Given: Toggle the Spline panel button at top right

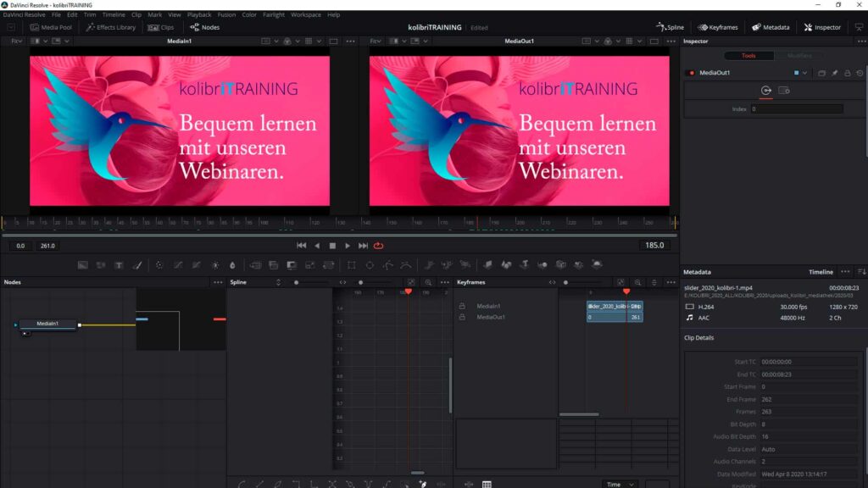Looking at the screenshot, I should click(x=670, y=27).
